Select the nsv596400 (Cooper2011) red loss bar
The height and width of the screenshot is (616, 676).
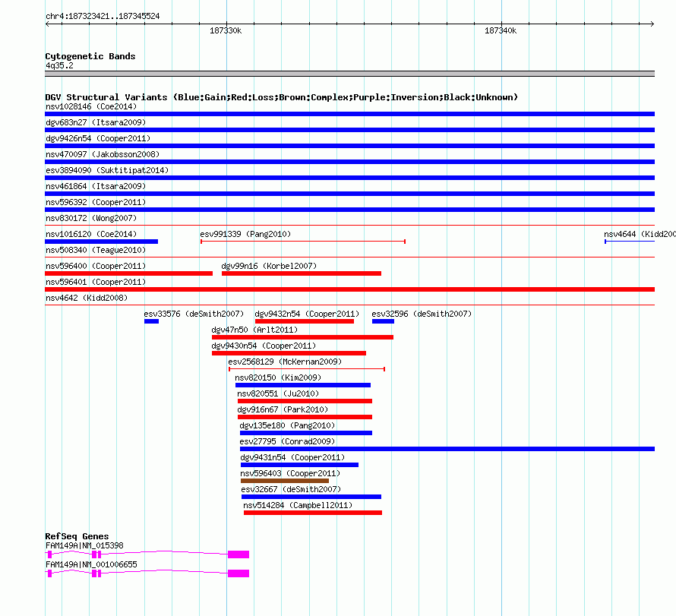pyautogui.click(x=128, y=273)
